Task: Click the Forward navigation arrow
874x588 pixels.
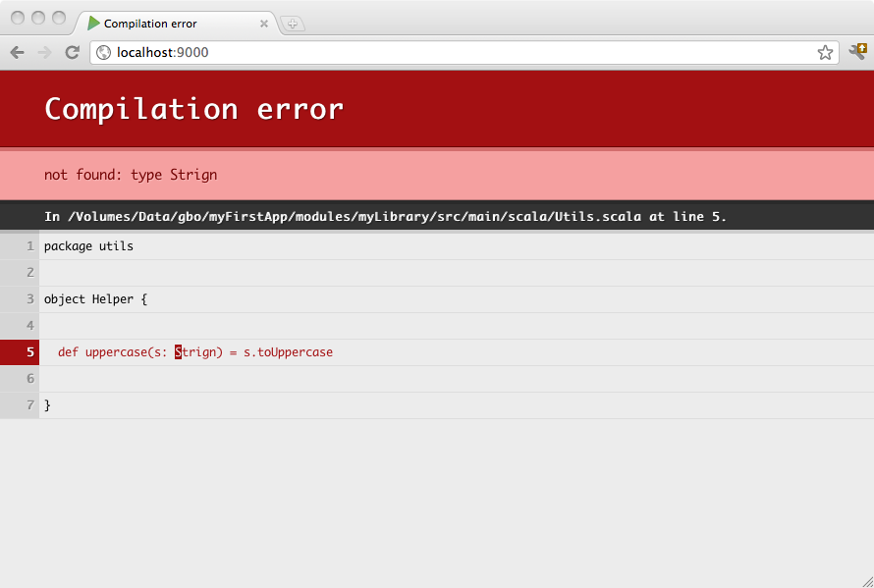Action: 44,53
